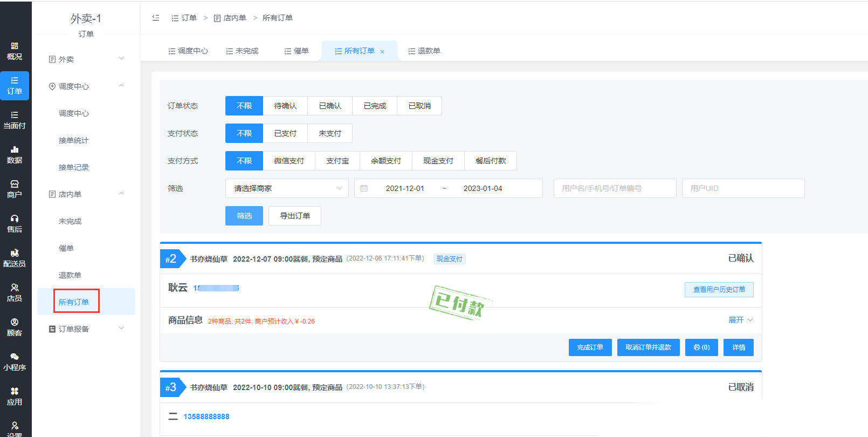The height and width of the screenshot is (437, 868).
Task: Click 查看用户历史订单 button
Action: point(719,290)
